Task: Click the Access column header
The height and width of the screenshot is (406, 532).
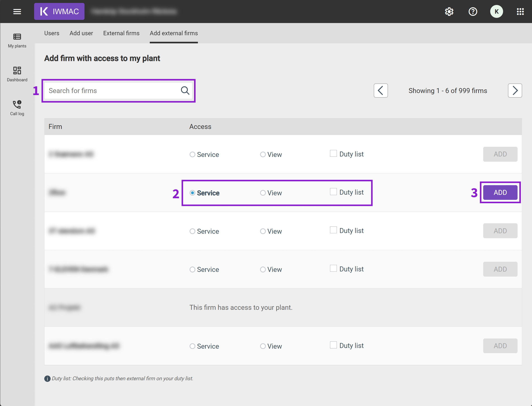Action: pos(200,127)
